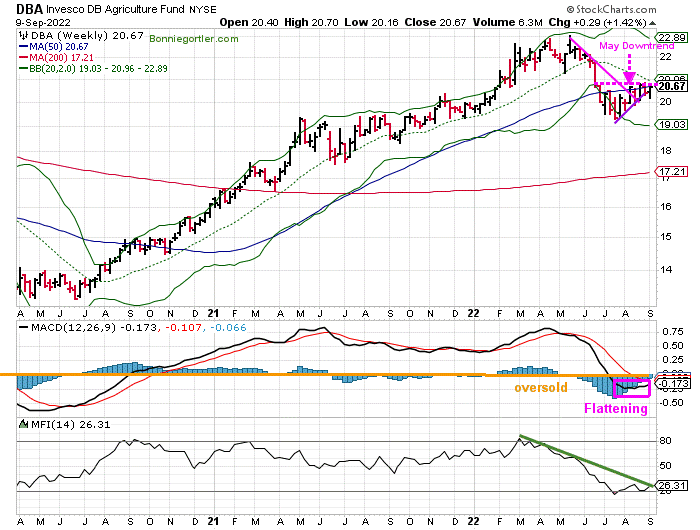This screenshot has width=700, height=530.
Task: Click the 22.89 upper band price tag
Action: 672,38
